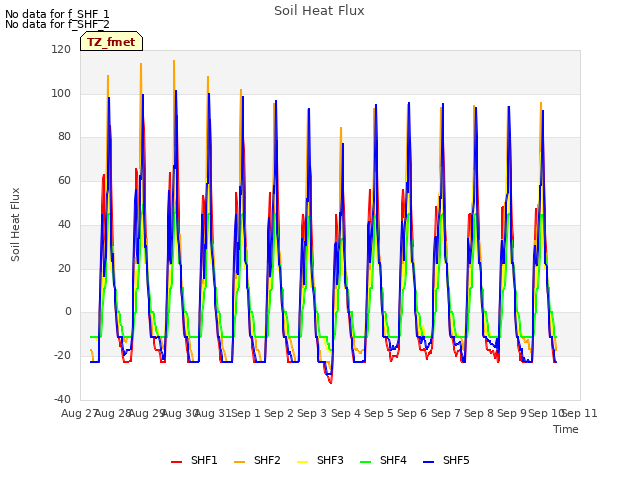Click the Sep 9 x-axis date label

pos(512,413)
